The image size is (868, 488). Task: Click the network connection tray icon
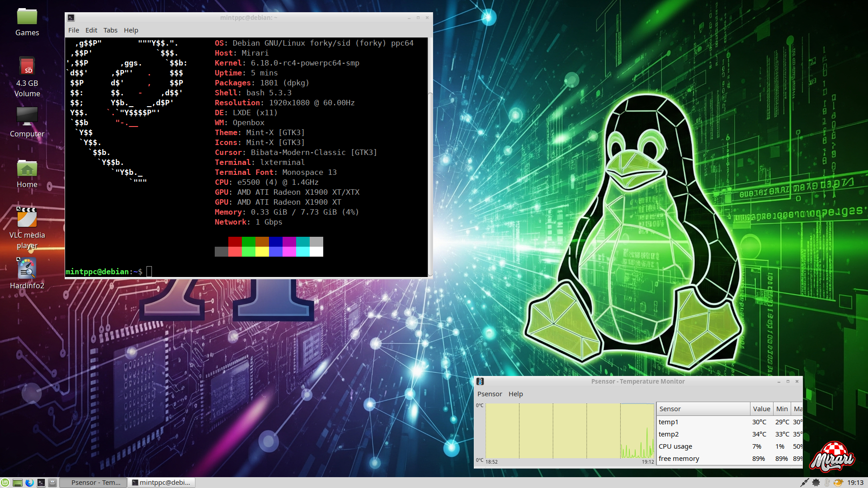(x=804, y=483)
